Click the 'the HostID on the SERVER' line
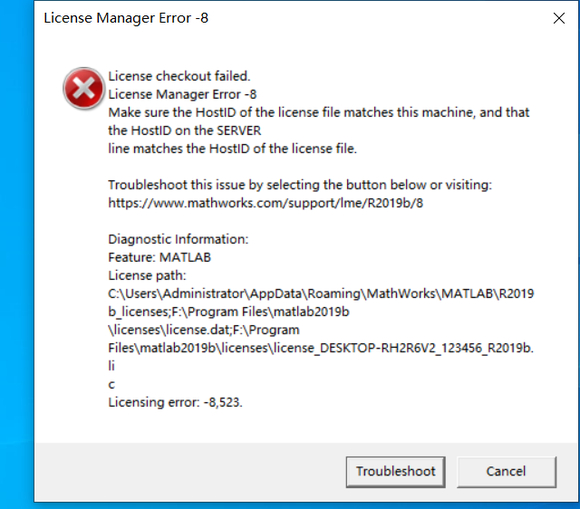The width and height of the screenshot is (580, 509). pyautogui.click(x=185, y=131)
